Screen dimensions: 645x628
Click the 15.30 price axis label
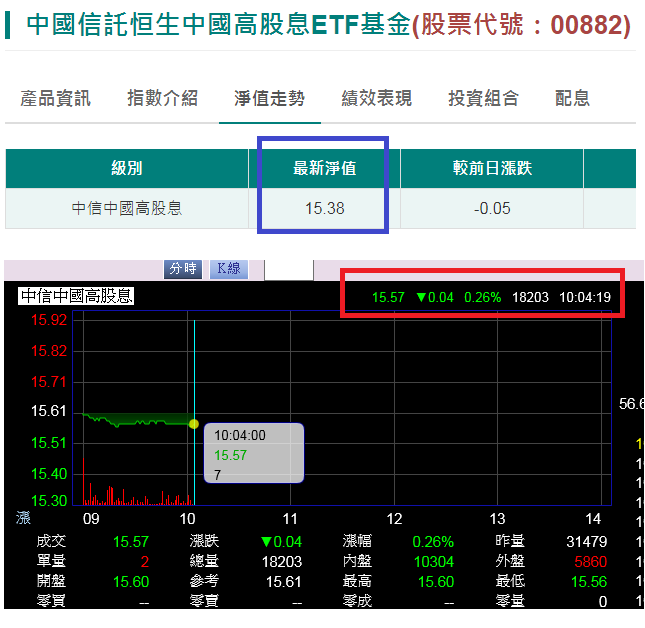(49, 501)
